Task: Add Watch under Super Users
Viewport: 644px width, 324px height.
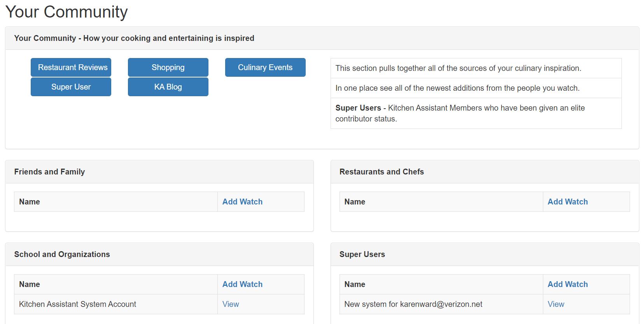Action: (568, 284)
